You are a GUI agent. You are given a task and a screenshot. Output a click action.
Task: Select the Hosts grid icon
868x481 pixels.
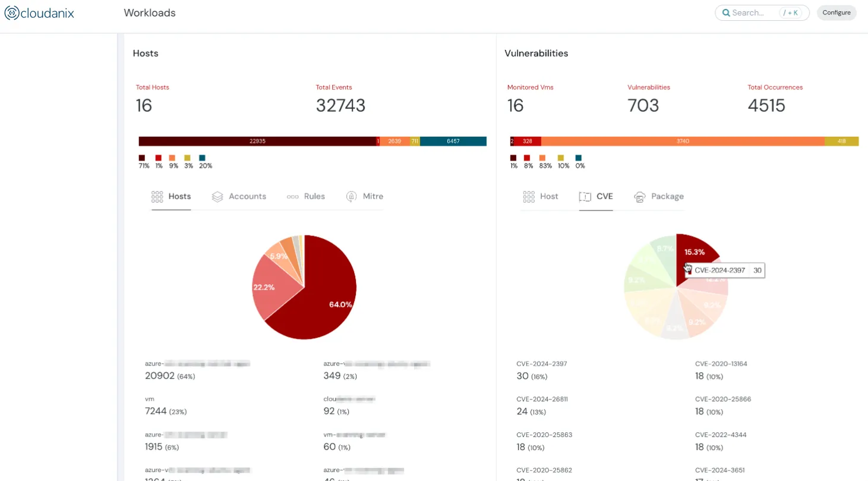tap(157, 196)
